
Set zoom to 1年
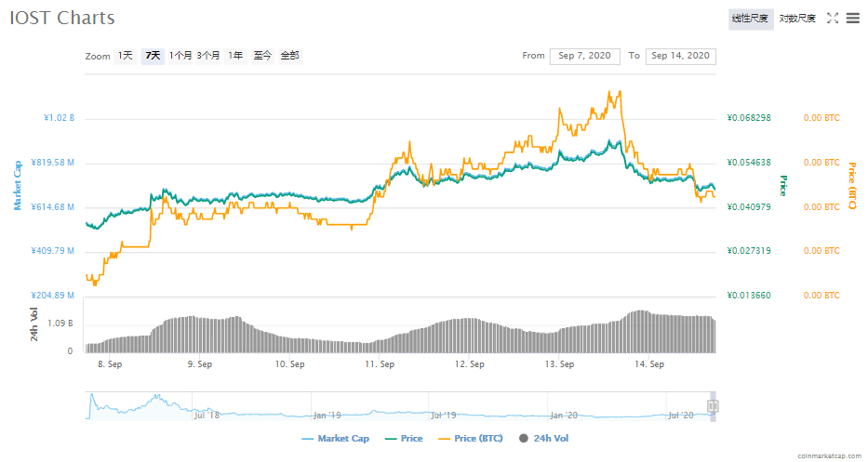pos(235,56)
